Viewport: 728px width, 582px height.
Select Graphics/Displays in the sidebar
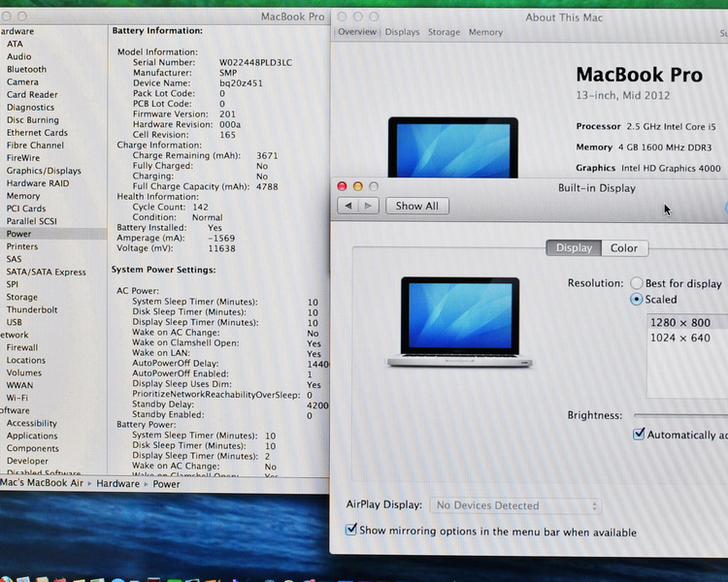pos(44,171)
